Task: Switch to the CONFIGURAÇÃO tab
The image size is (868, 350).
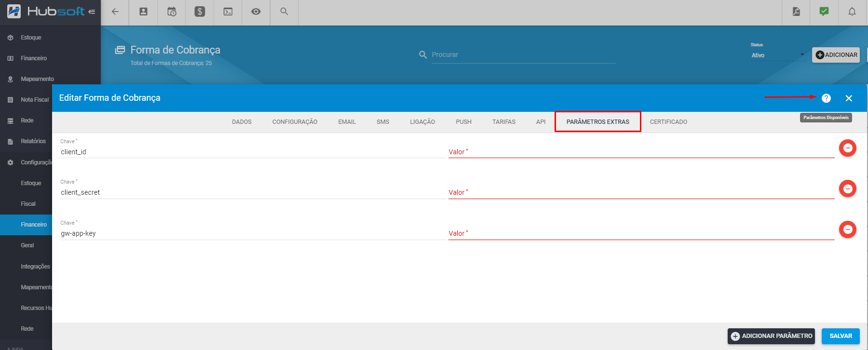Action: tap(295, 122)
